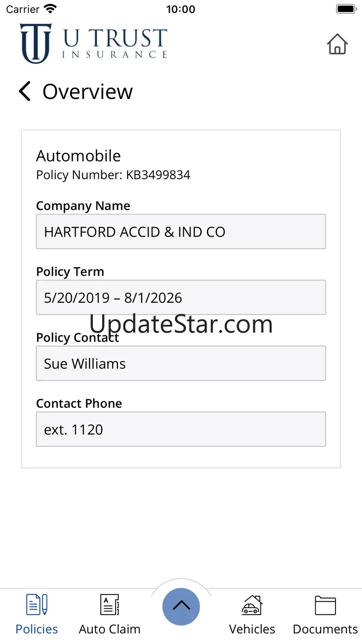
Task: Select the Policy Contact Sue Williams field
Action: pos(181,363)
